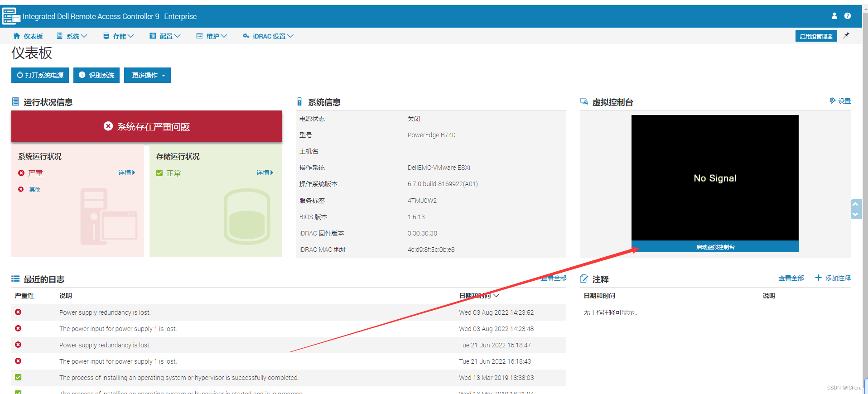Open the iDRAC 设置 menu
The width and height of the screenshot is (868, 394).
click(x=268, y=36)
